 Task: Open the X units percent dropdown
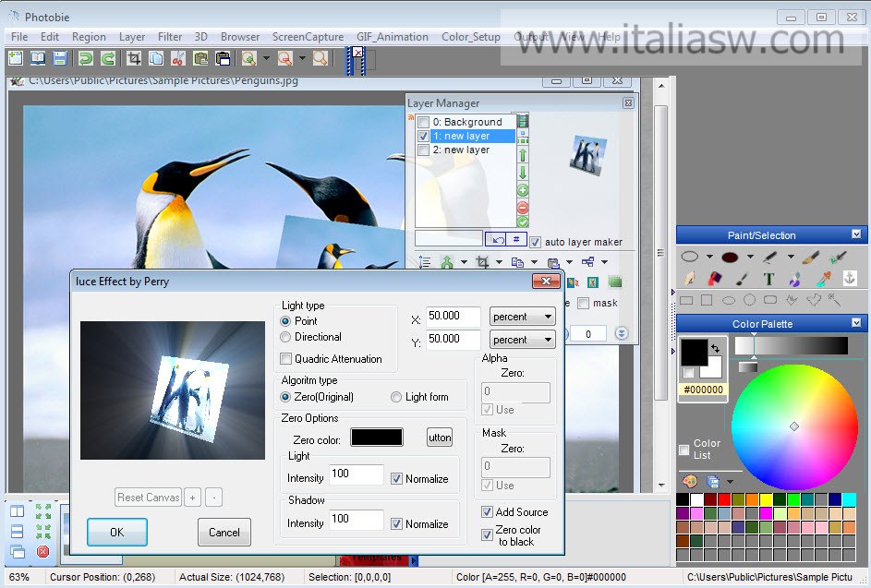coord(522,317)
